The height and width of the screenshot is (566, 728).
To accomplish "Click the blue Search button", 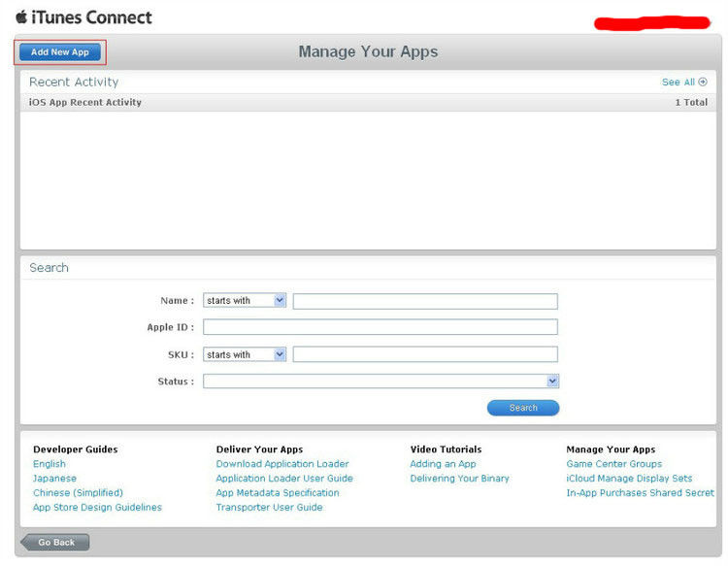I will click(523, 408).
